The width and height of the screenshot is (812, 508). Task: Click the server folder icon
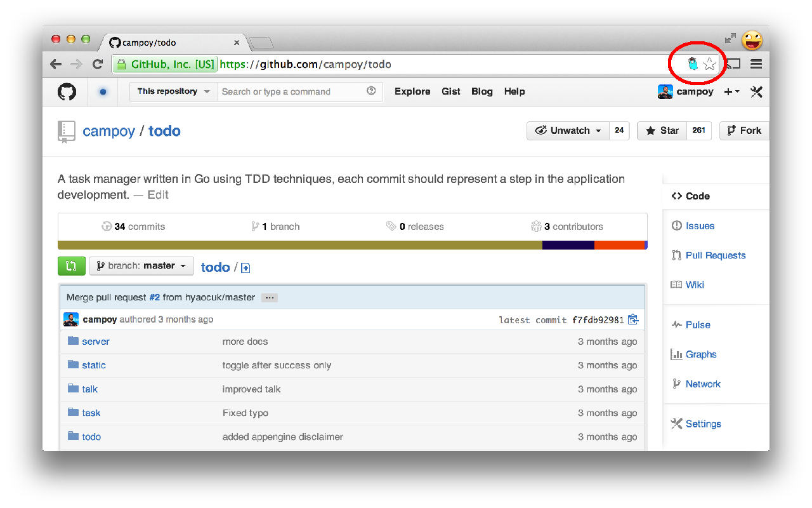coord(73,341)
